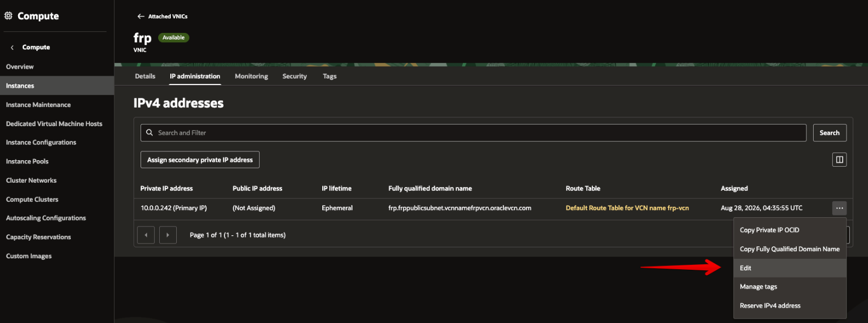Choose Copy Fully Qualified Domain Name
The image size is (868, 323).
pyautogui.click(x=789, y=249)
